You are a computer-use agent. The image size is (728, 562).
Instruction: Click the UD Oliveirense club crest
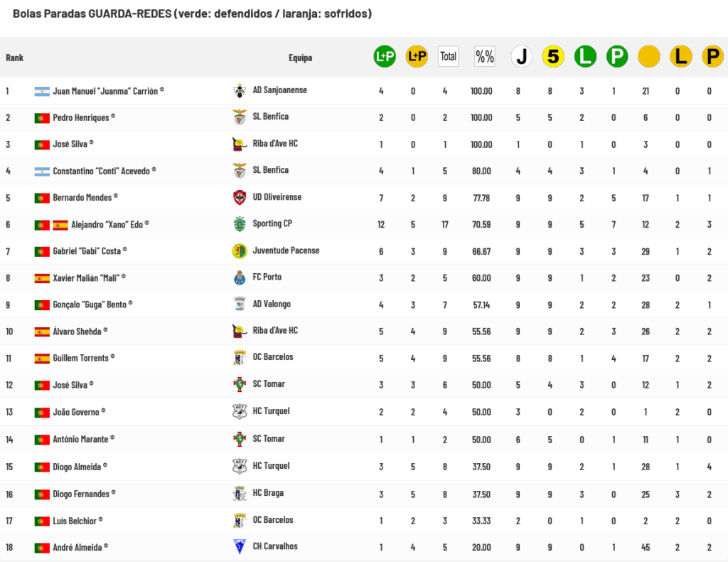pos(240,197)
